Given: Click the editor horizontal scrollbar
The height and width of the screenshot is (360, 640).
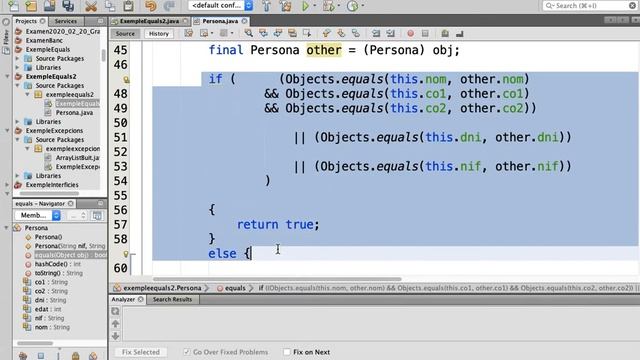Looking at the screenshot, I should 277,279.
